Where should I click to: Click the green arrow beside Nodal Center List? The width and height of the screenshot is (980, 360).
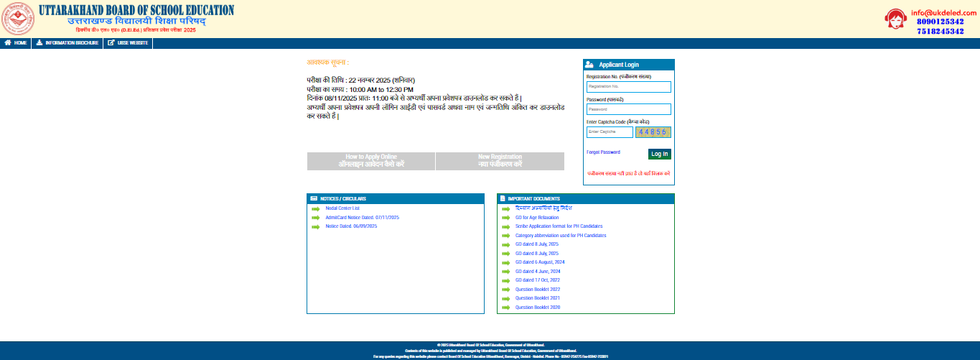(x=315, y=208)
